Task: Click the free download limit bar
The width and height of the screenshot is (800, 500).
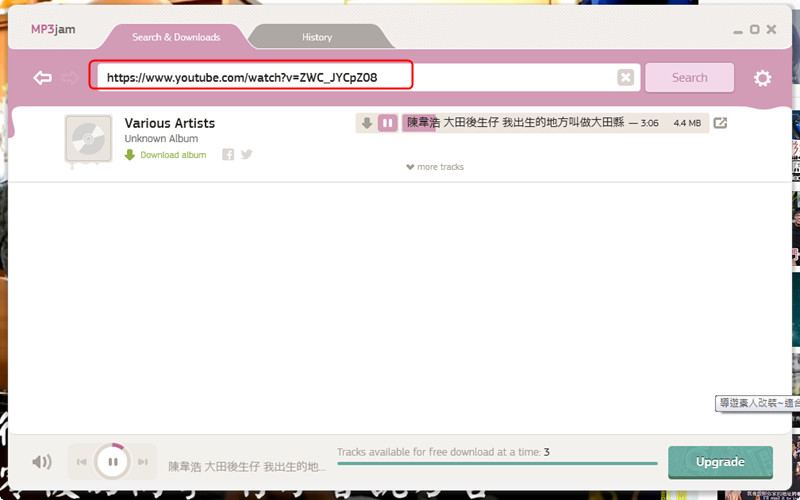Action: (497, 463)
